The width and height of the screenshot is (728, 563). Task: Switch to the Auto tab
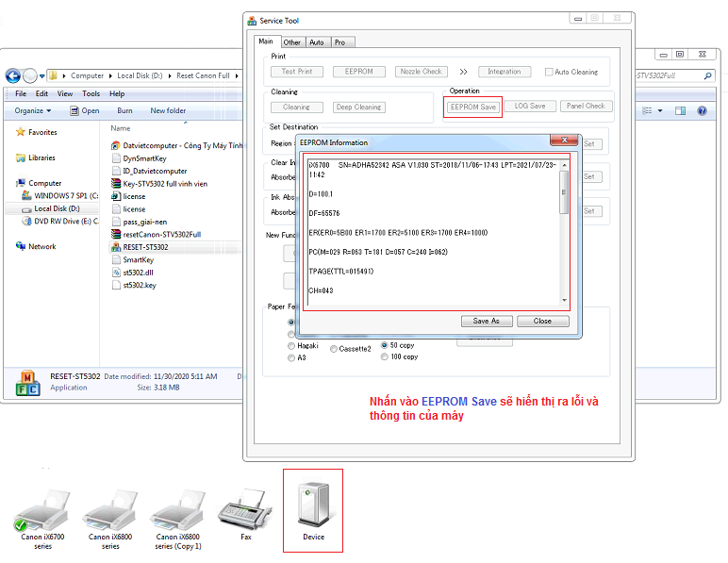tap(317, 42)
